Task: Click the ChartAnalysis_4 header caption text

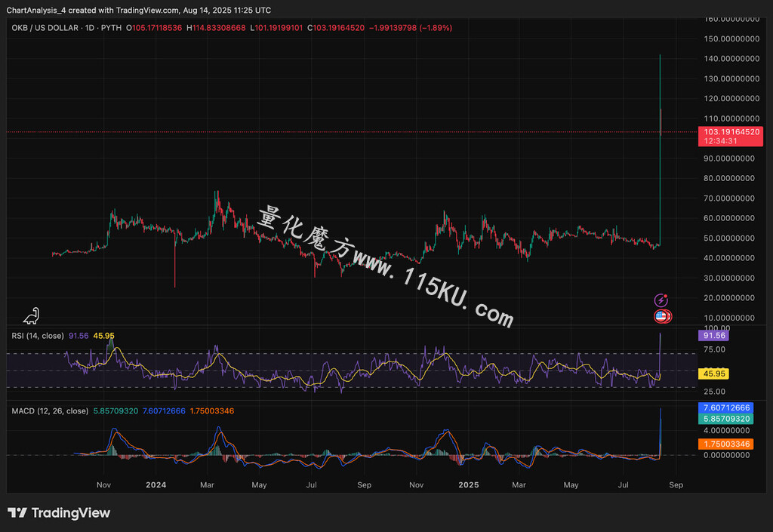Action: tap(139, 10)
